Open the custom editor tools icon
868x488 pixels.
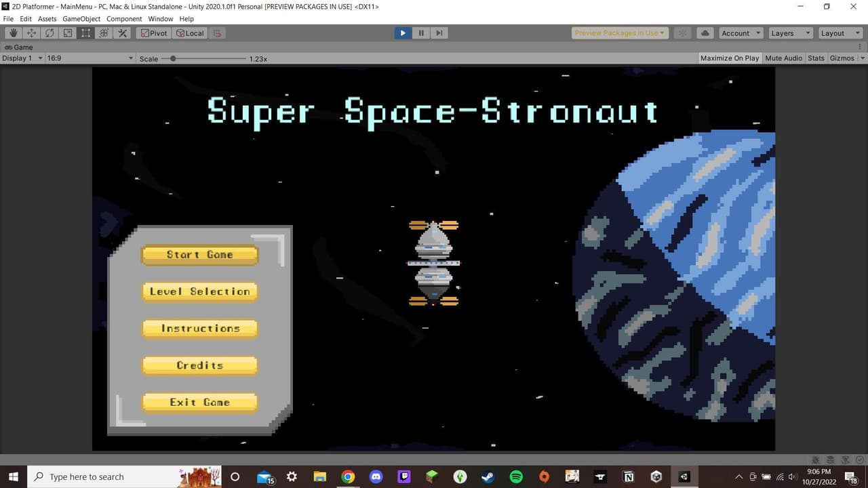(x=123, y=33)
